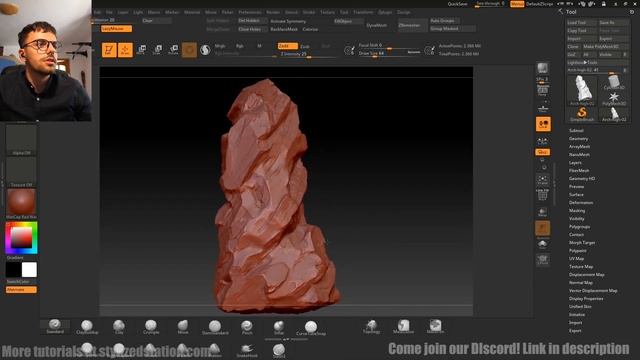Screen dimensions: 640x360
Task: Click the Alpha Off thumbnail
Action: click(21, 140)
